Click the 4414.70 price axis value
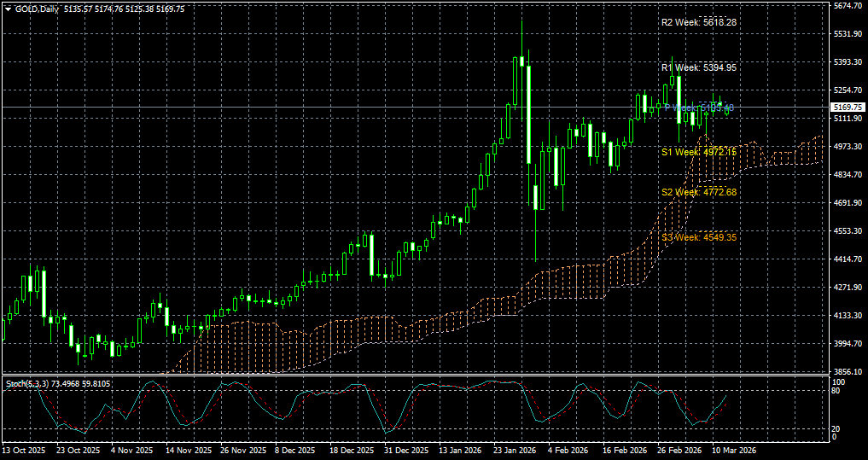Image resolution: width=868 pixels, height=460 pixels. point(848,259)
